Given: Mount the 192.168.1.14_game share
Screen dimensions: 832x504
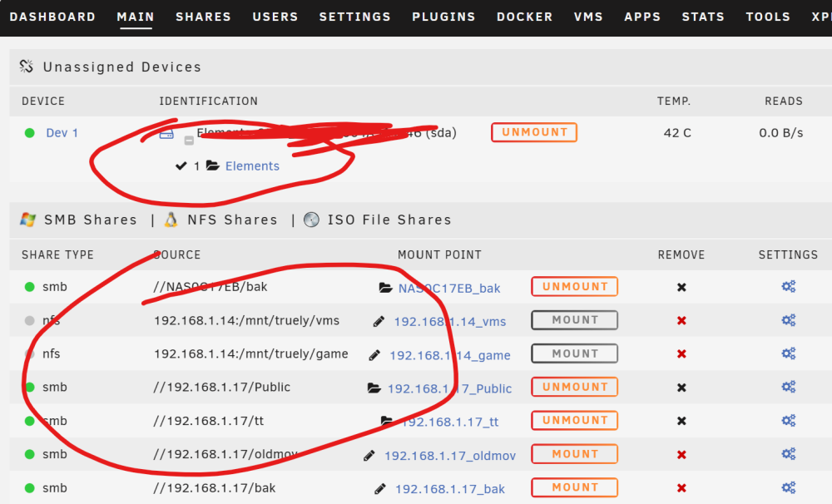Looking at the screenshot, I should click(x=575, y=353).
